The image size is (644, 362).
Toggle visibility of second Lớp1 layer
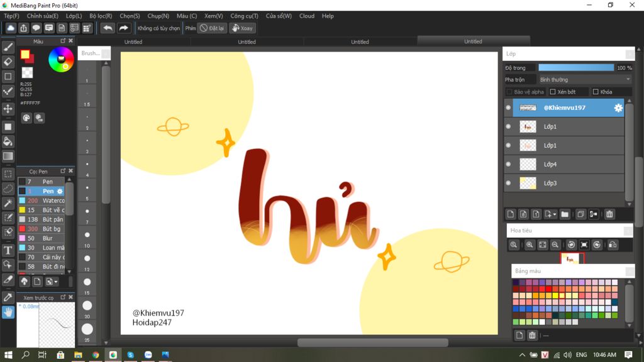tap(508, 145)
